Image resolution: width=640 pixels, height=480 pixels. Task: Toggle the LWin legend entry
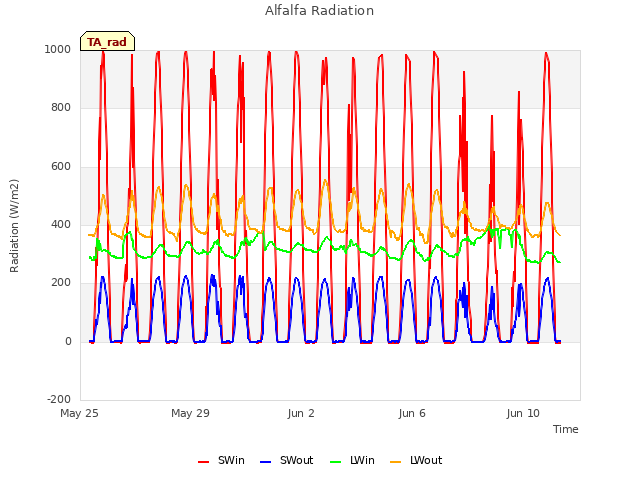point(352,460)
